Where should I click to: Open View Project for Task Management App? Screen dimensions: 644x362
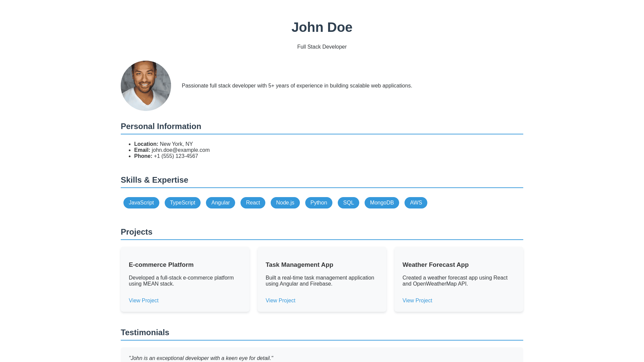(x=280, y=301)
